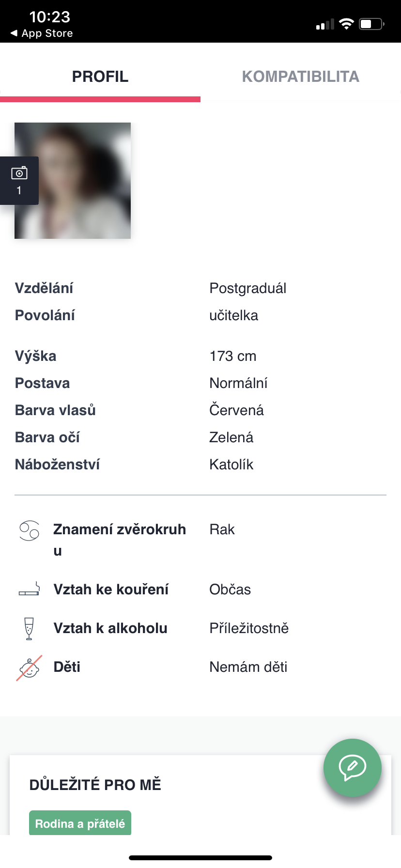The height and width of the screenshot is (868, 401).
Task: Tap the crossed-out baby icon
Action: (x=29, y=667)
